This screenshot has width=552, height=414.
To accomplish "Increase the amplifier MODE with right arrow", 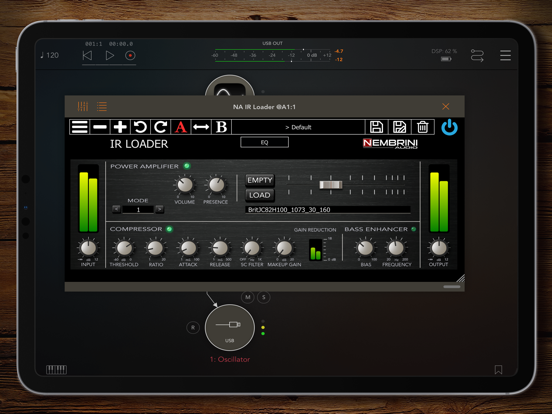I will point(159,209).
